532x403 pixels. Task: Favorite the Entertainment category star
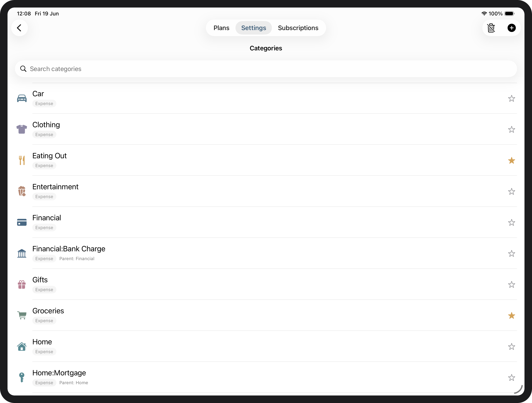coord(512,192)
